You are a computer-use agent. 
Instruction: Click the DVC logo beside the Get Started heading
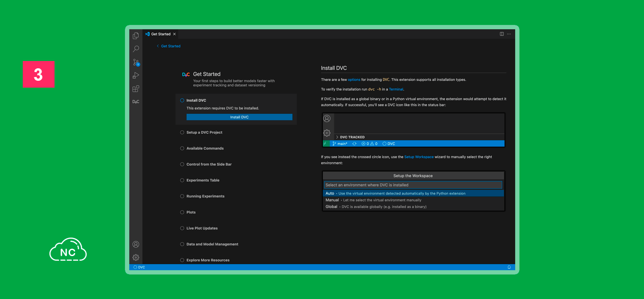tap(186, 74)
